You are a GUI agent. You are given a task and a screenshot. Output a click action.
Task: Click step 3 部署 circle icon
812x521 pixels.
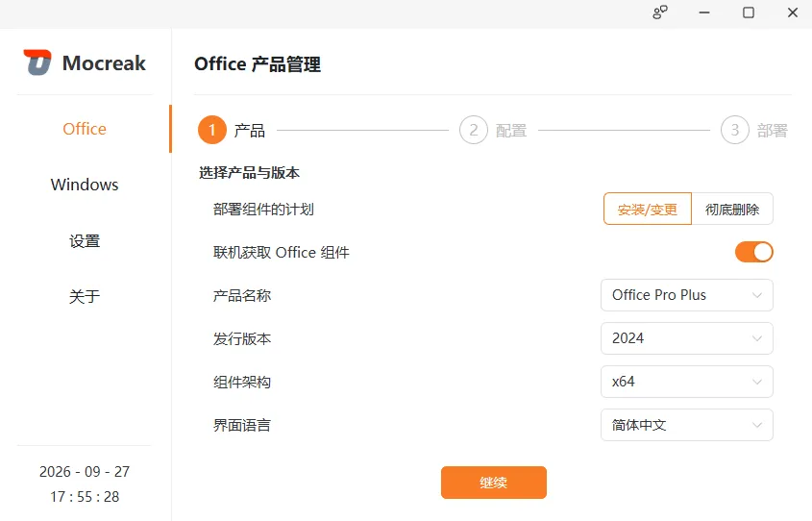click(735, 130)
